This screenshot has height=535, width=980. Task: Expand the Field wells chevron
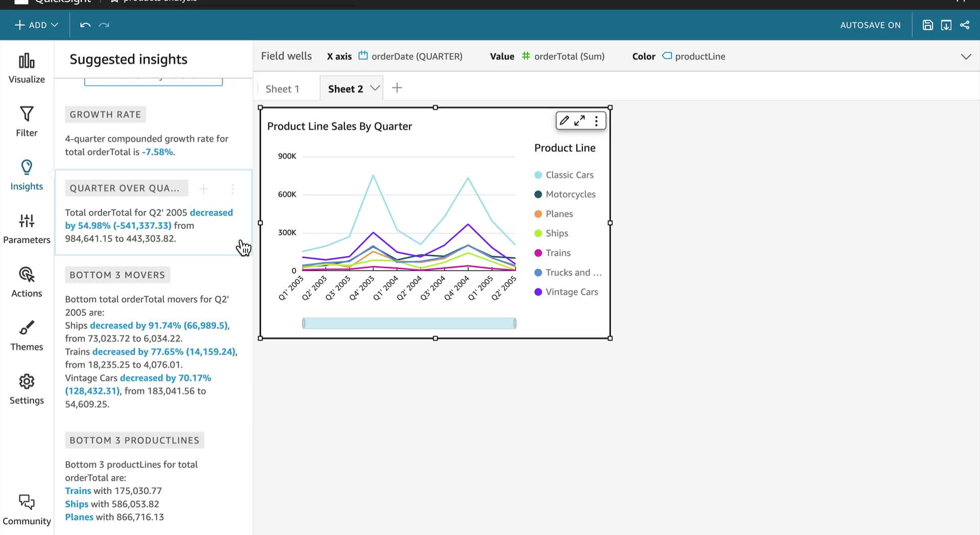(x=966, y=57)
